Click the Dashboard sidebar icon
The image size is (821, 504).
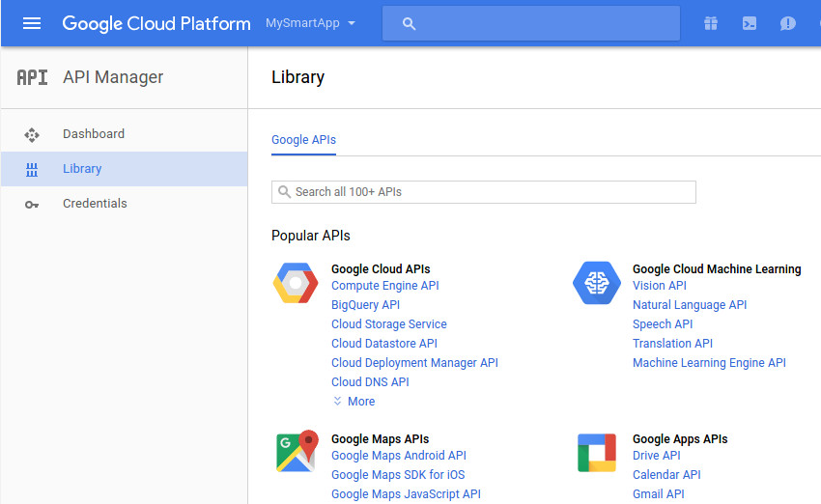32,134
